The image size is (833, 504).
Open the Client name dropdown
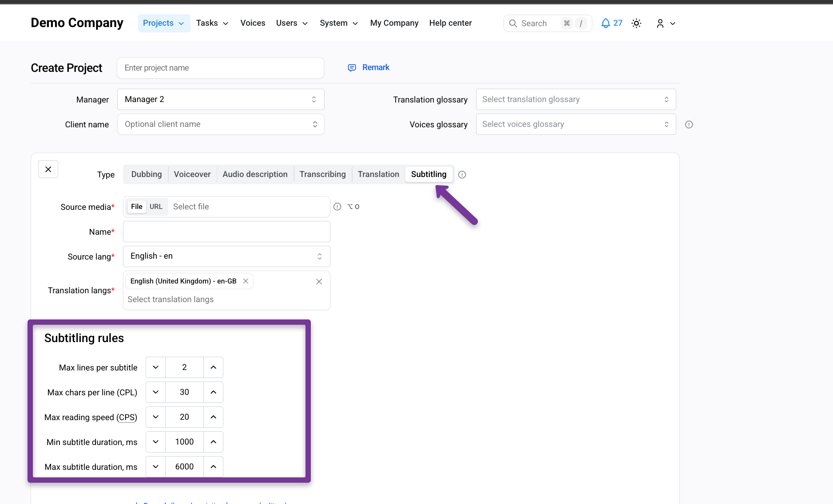pos(221,124)
